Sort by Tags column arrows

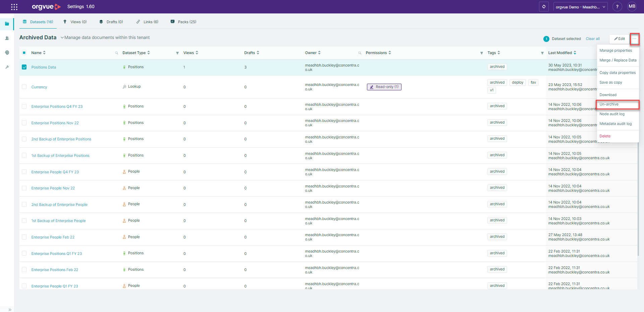499,53
